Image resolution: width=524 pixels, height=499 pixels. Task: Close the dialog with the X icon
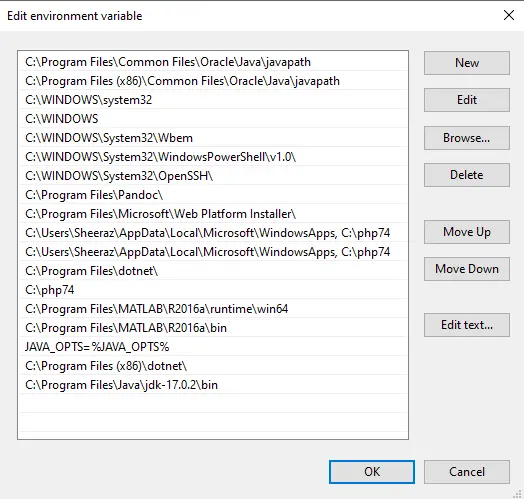509,15
